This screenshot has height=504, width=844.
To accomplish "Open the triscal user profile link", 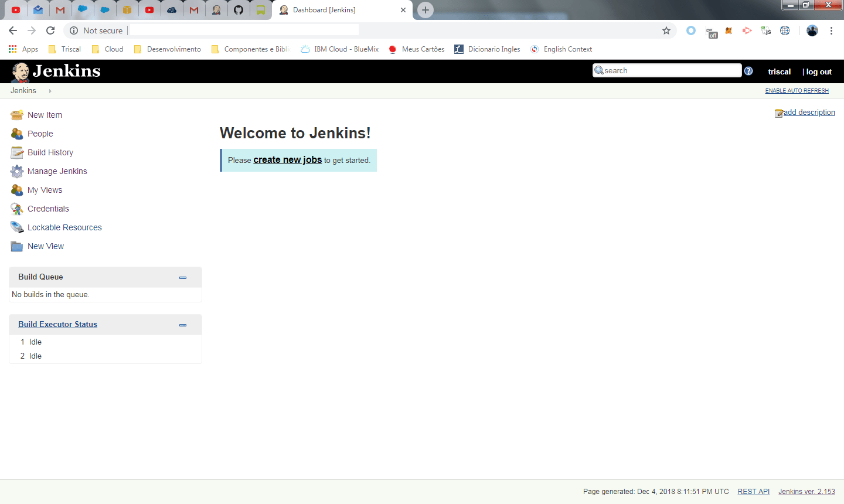I will [780, 71].
